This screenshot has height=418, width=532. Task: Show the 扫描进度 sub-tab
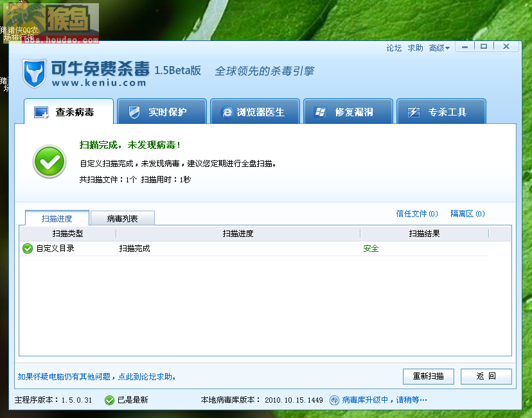click(x=57, y=218)
